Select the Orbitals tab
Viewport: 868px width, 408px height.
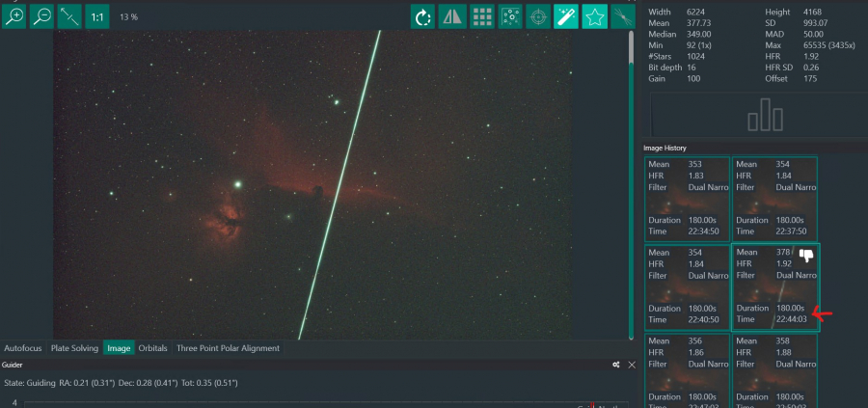pos(152,348)
